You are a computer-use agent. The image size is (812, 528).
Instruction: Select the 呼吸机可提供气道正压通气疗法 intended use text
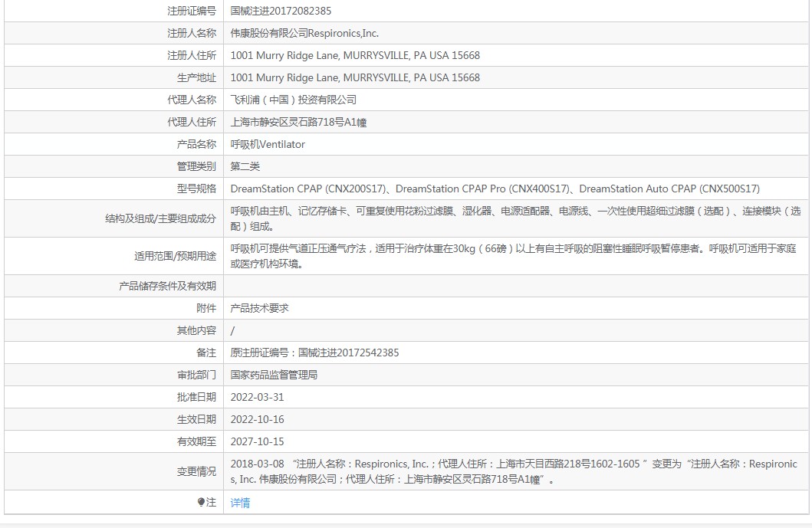[x=513, y=256]
